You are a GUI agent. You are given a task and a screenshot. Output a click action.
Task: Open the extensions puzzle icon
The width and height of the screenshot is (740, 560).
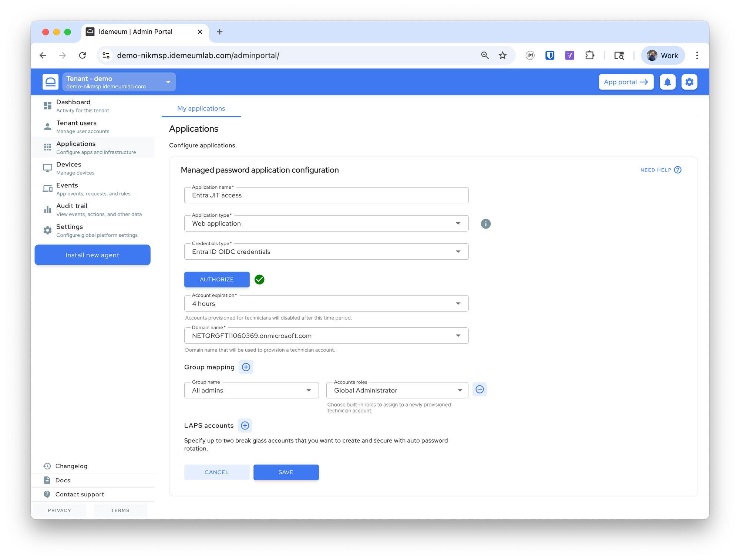pyautogui.click(x=590, y=55)
